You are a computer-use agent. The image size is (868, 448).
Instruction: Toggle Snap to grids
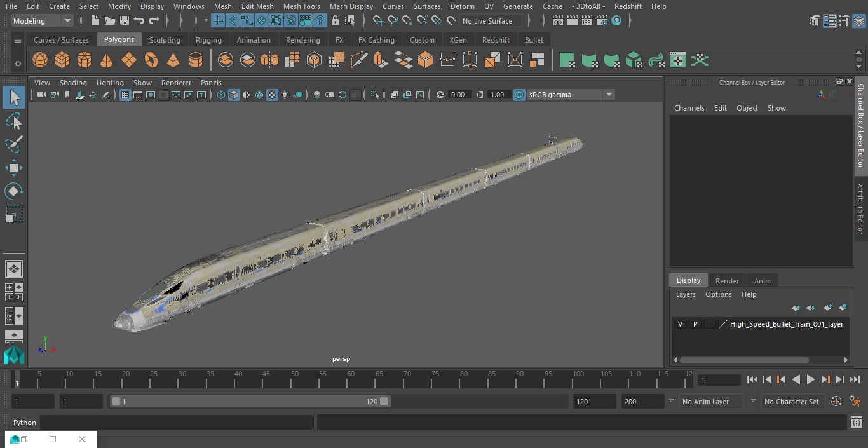(378, 21)
